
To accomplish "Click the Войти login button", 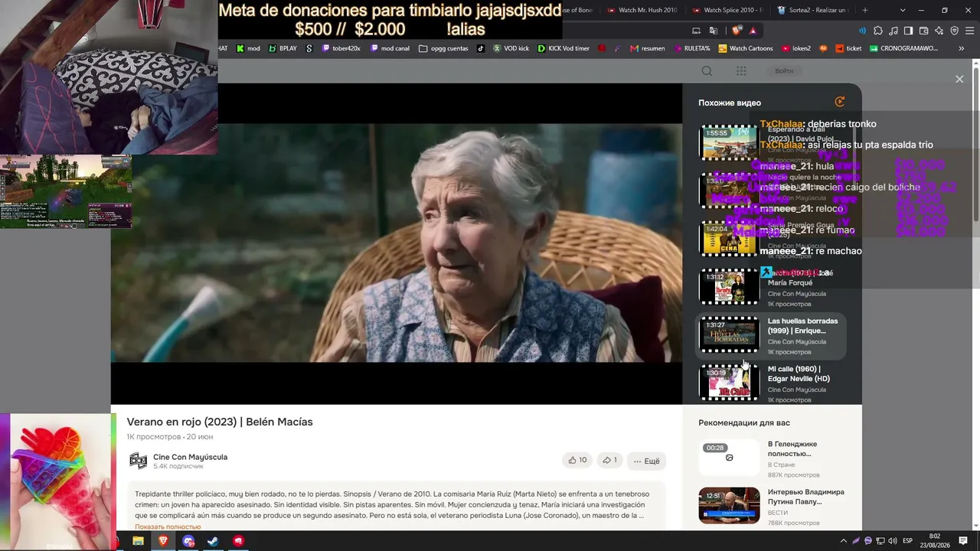I will pyautogui.click(x=784, y=71).
